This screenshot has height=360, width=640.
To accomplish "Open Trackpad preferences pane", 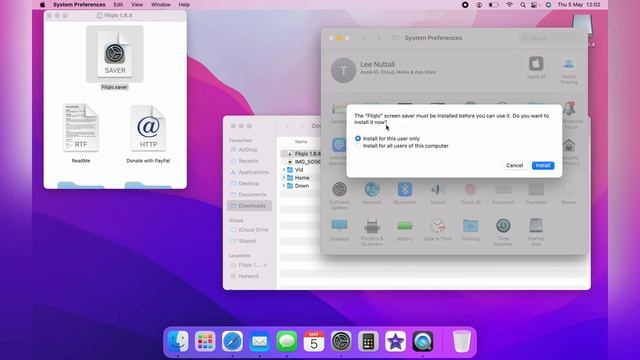I will tap(536, 193).
